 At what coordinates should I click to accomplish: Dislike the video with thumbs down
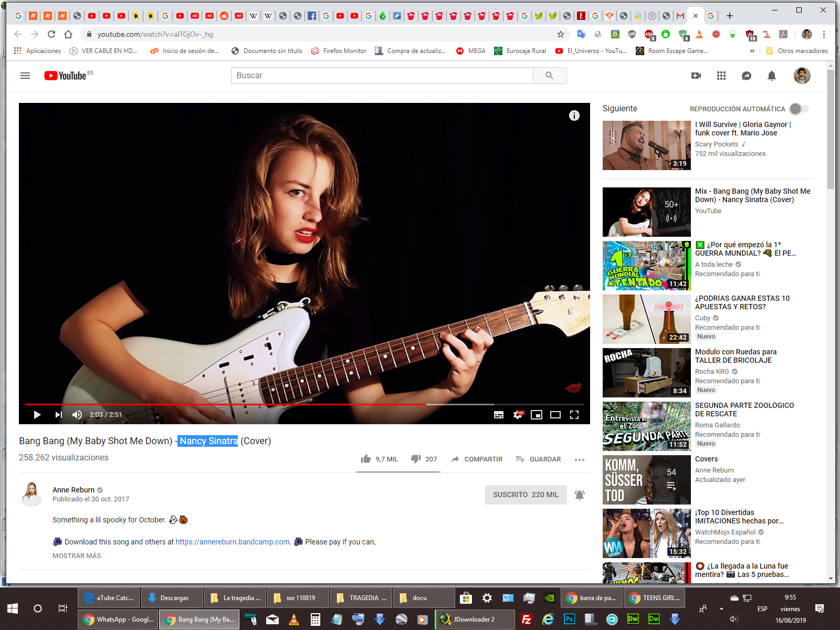(416, 459)
